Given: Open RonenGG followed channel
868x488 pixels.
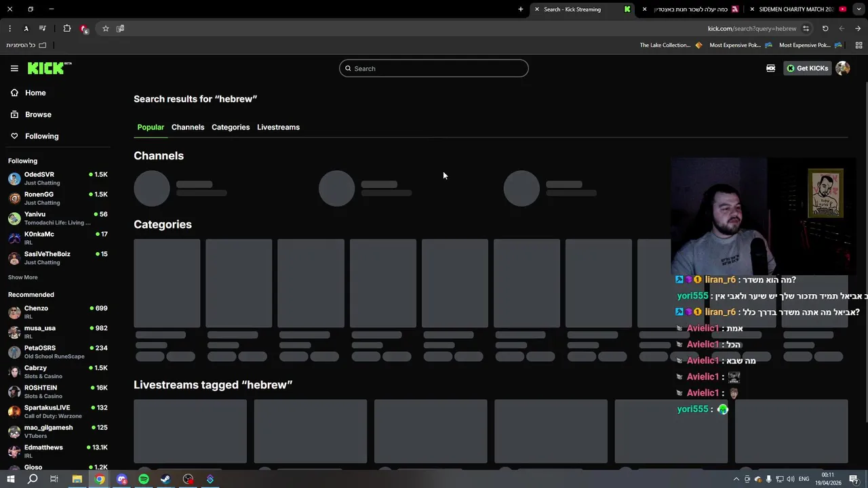Looking at the screenshot, I should pos(58,198).
